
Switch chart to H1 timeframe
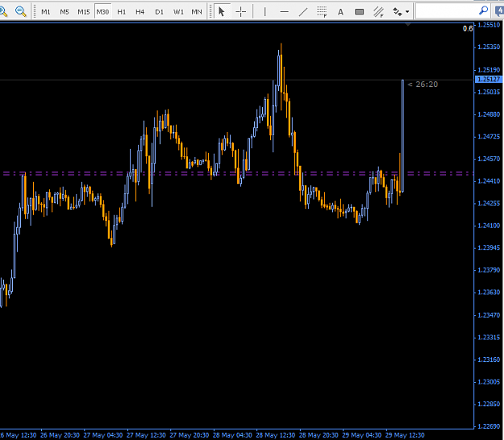(x=121, y=12)
